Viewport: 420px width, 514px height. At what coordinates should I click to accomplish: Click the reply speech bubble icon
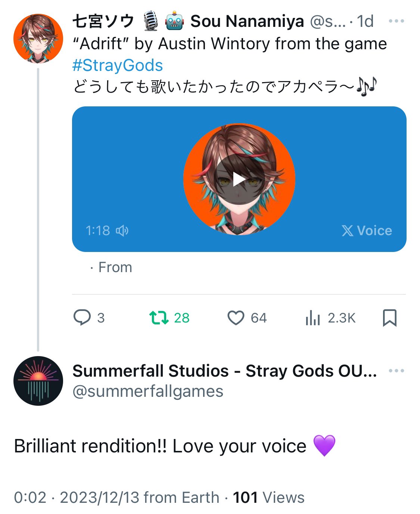82,318
